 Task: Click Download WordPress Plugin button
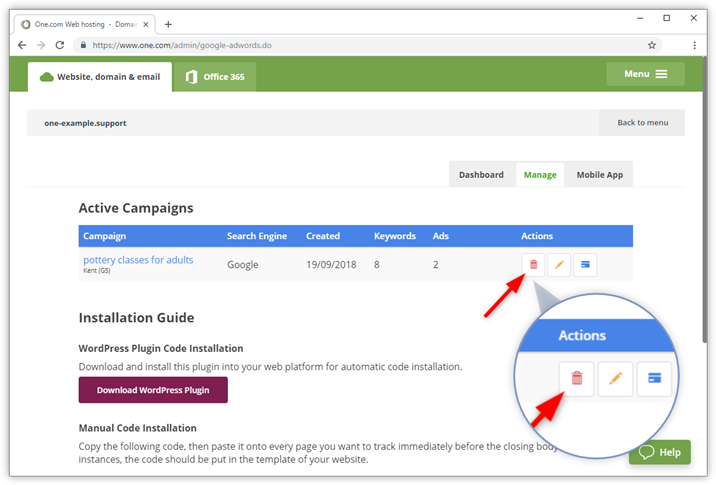pos(153,390)
